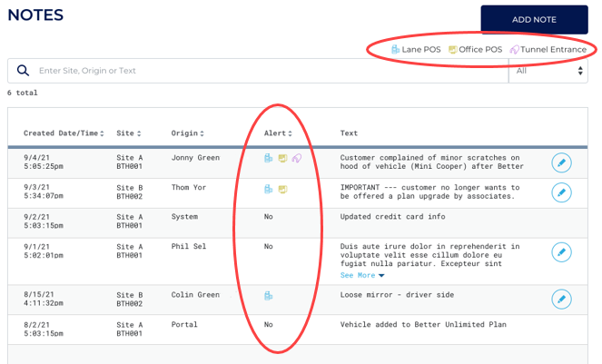Viewport: 602px width, 364px height.
Task: Click the Colin Green origin cell
Action: pyautogui.click(x=195, y=295)
